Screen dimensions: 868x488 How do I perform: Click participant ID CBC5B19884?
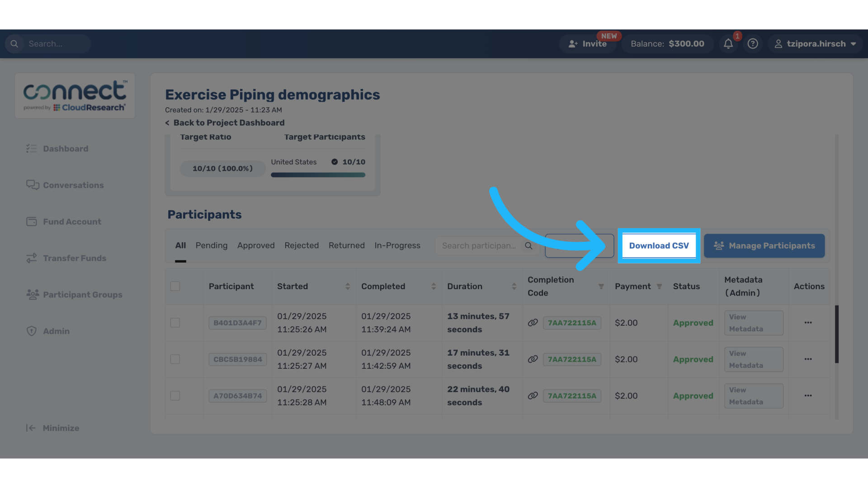(x=237, y=359)
